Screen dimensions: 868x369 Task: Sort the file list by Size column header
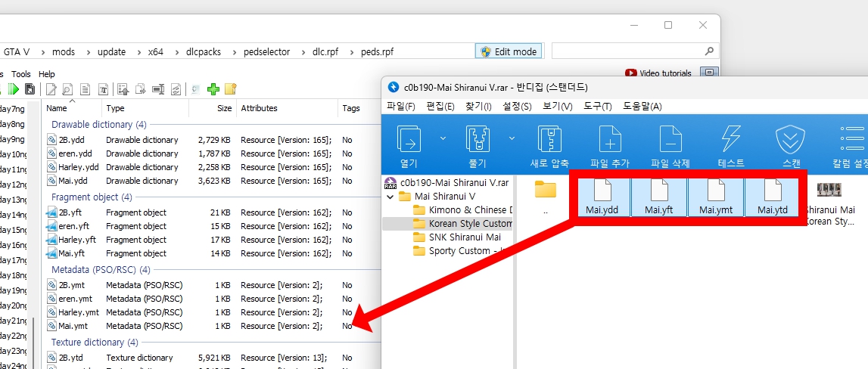(x=224, y=108)
